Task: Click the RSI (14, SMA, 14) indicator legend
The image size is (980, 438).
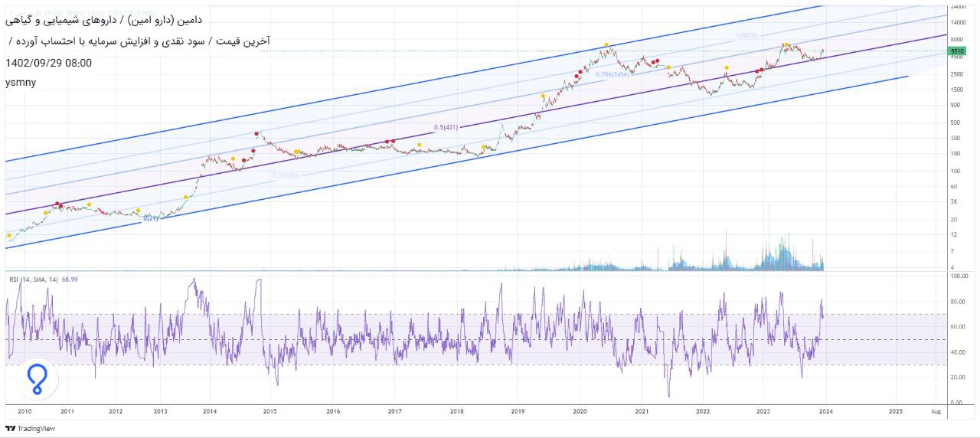Action: 34,279
